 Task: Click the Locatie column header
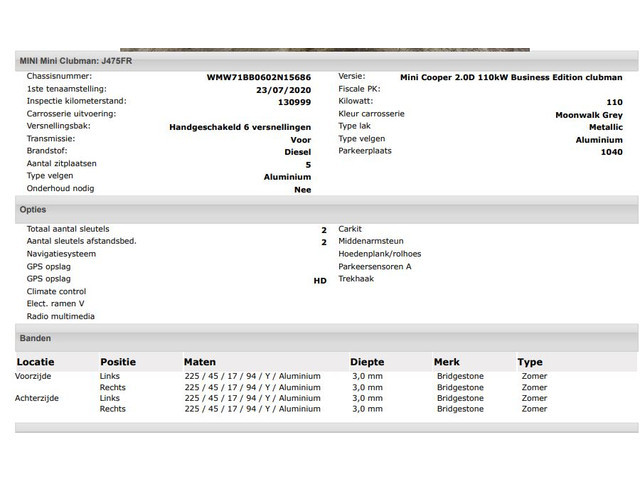click(x=35, y=362)
